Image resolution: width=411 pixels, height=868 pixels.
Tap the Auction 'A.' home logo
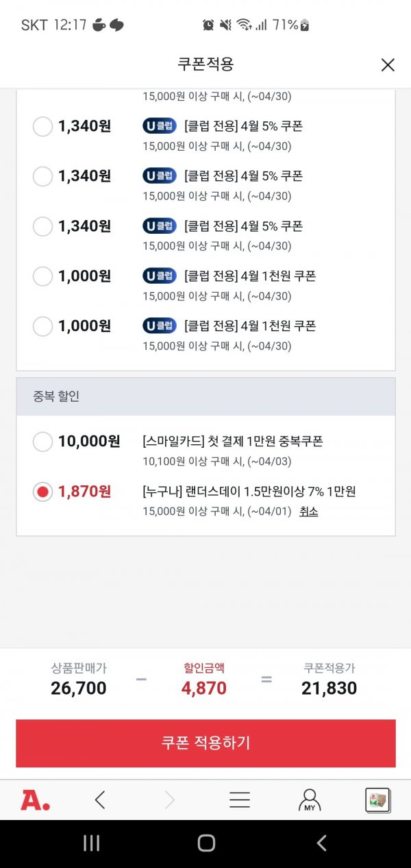pyautogui.click(x=35, y=799)
